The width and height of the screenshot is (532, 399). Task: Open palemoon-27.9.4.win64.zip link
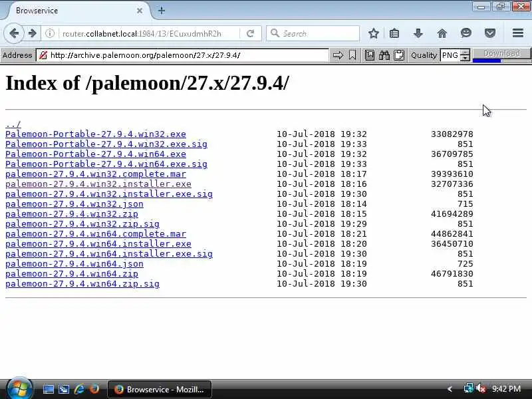(x=72, y=274)
